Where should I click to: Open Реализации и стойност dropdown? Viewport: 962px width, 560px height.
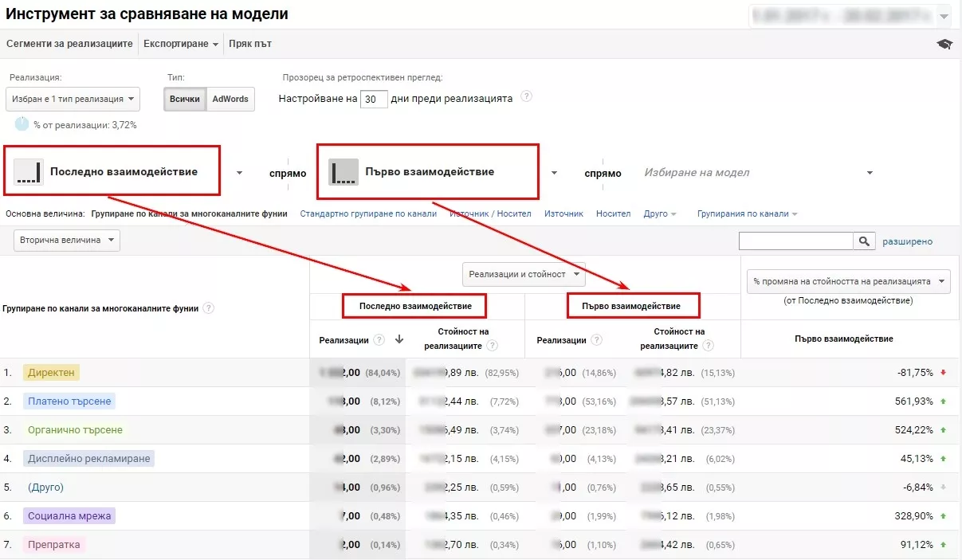[524, 274]
